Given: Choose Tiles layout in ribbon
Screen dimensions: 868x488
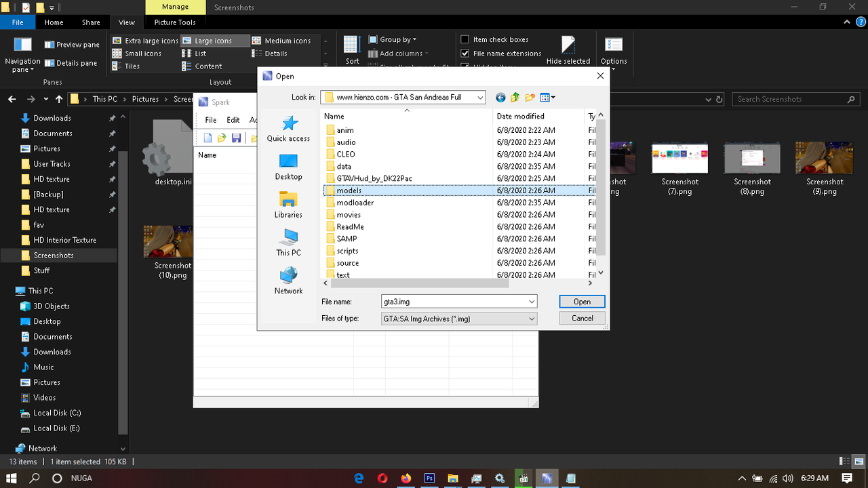Looking at the screenshot, I should click(126, 66).
